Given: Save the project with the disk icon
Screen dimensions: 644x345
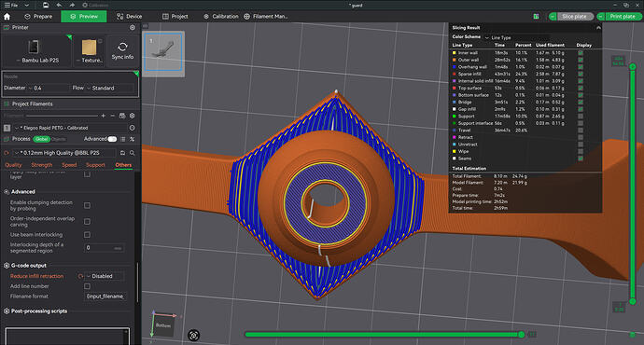Looking at the screenshot, I should coord(46,5).
